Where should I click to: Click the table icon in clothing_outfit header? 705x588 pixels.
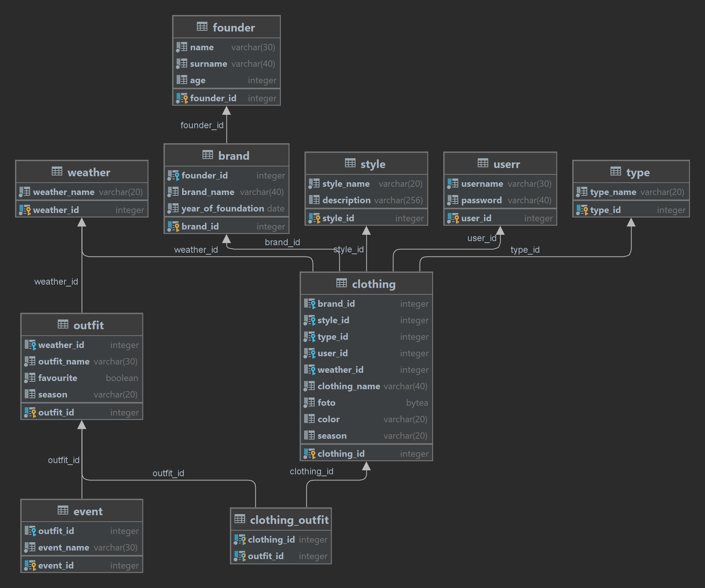240,519
